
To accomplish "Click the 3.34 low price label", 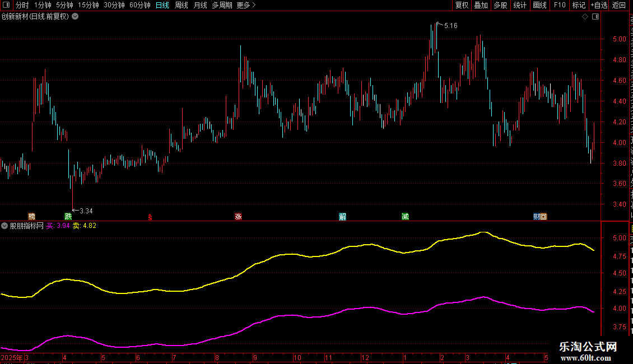I will click(86, 211).
